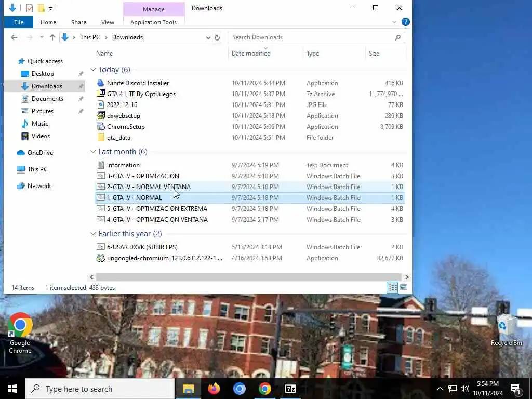Open the Windows Start menu
Screen dimensions: 532x399
(x=12, y=389)
